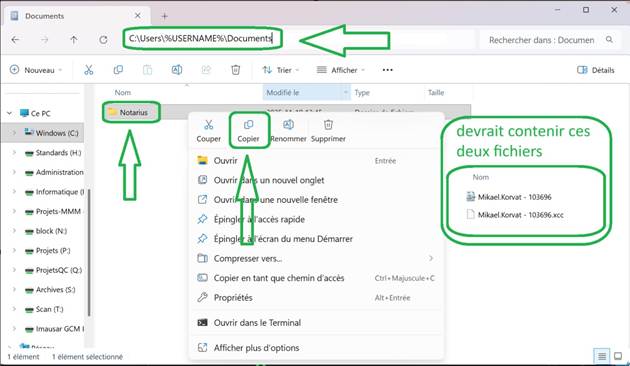
Task: Select Scan (T:) in navigation pane
Action: [49, 309]
